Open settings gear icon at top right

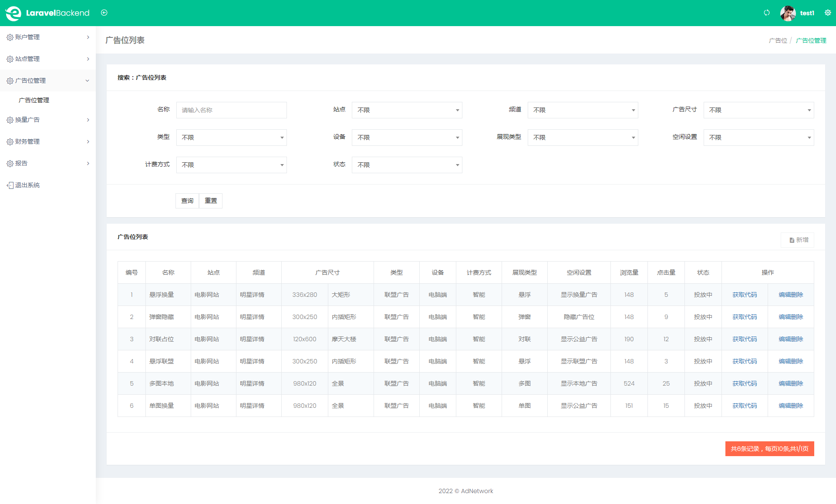827,13
